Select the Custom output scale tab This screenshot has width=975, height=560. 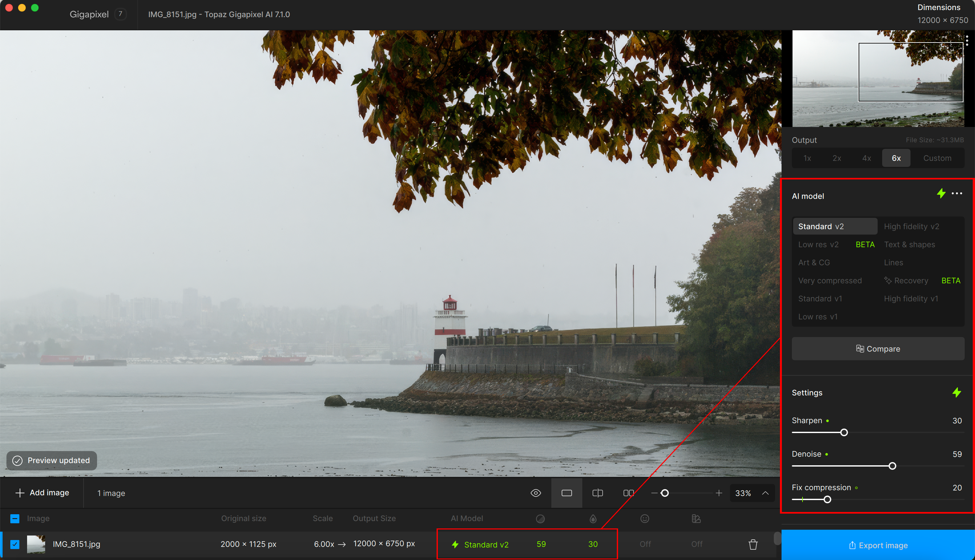click(x=937, y=158)
